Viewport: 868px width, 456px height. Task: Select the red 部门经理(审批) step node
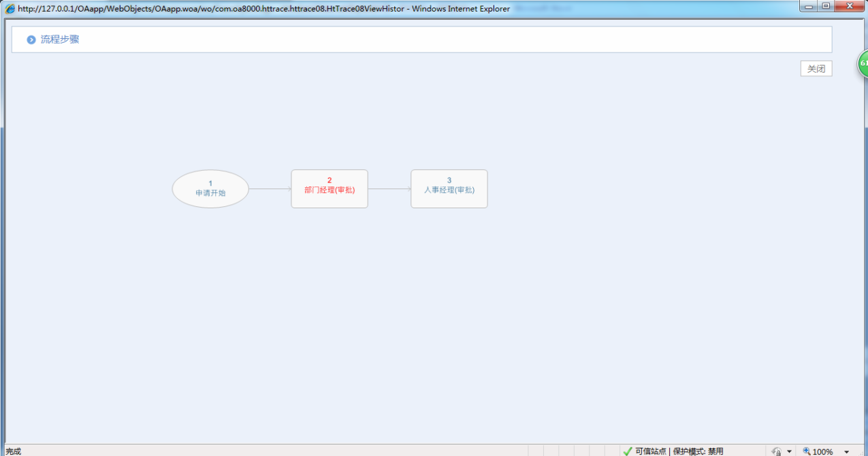coord(329,189)
